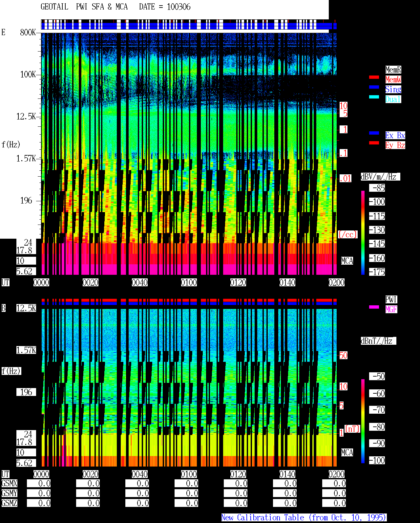This screenshot has height=523, width=420.
Task: Select the -115 color scale value
Action: [x=377, y=216]
